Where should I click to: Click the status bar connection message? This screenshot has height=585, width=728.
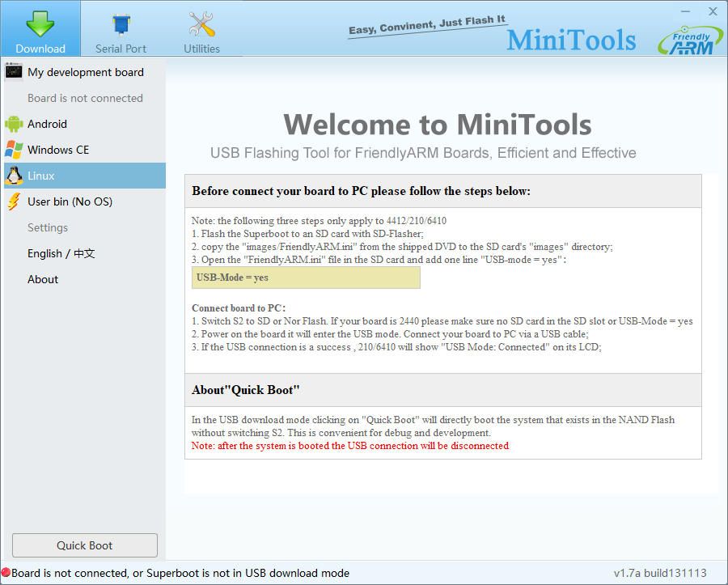[x=180, y=573]
